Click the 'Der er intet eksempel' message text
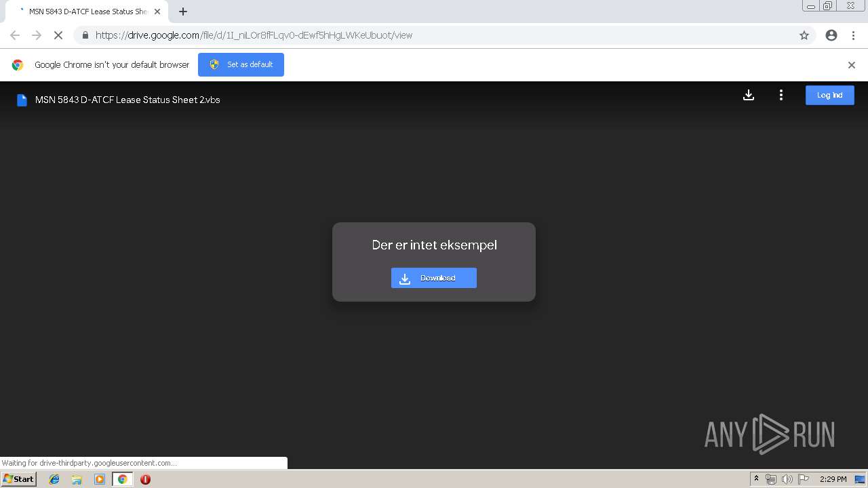The height and width of the screenshot is (488, 868). pyautogui.click(x=434, y=245)
